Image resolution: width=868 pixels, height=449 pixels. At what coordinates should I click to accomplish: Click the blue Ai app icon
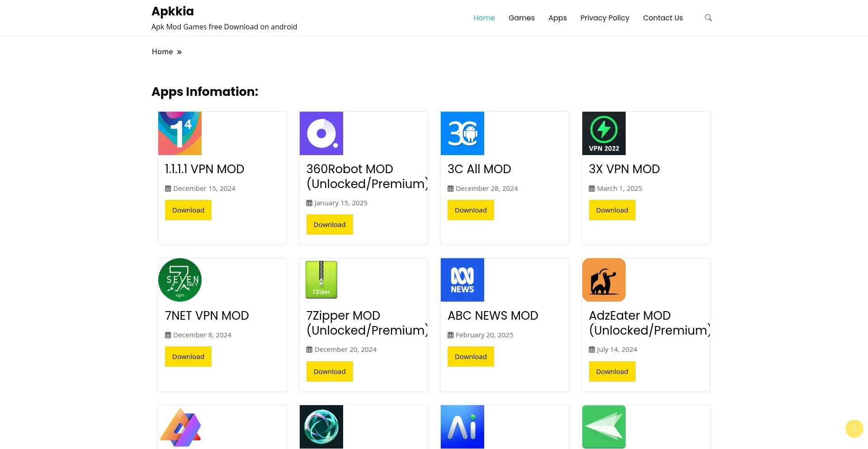[462, 427]
